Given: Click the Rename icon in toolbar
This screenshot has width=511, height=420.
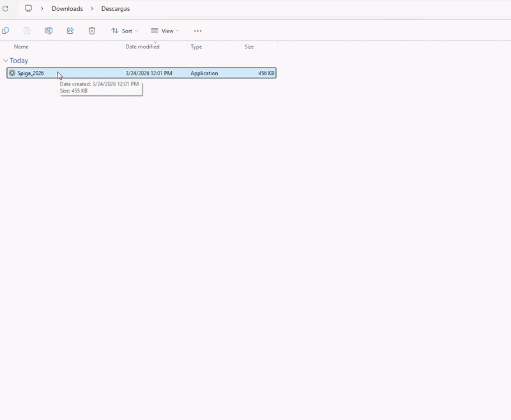Looking at the screenshot, I should (49, 31).
